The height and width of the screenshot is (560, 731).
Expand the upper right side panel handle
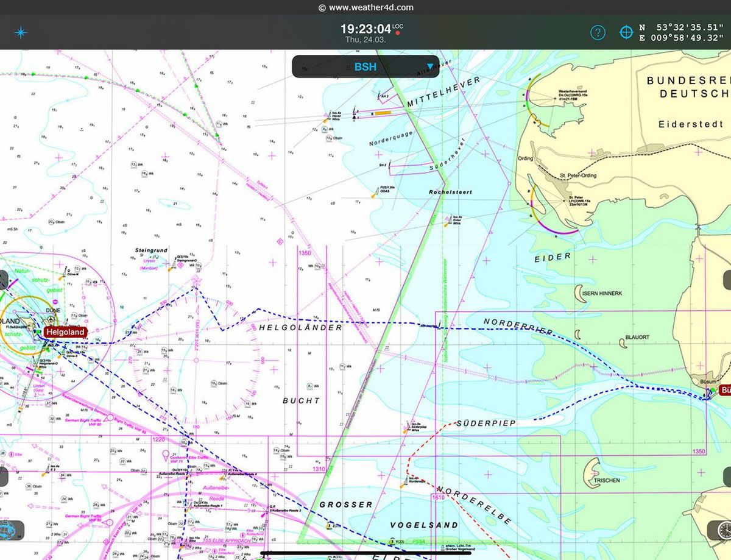pyautogui.click(x=727, y=281)
